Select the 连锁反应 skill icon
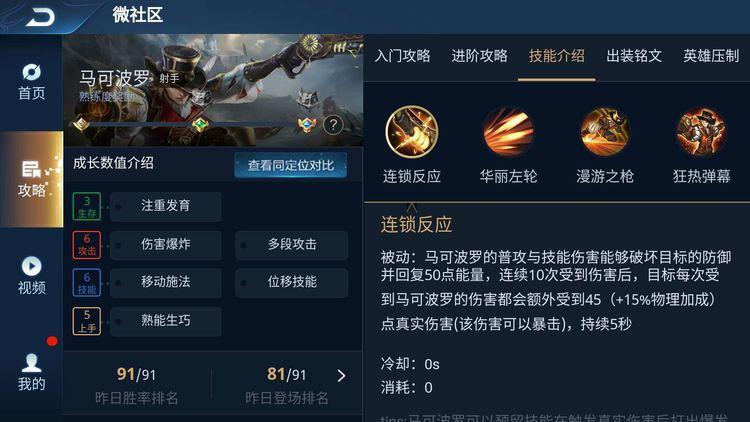750x422 pixels. coord(411,132)
